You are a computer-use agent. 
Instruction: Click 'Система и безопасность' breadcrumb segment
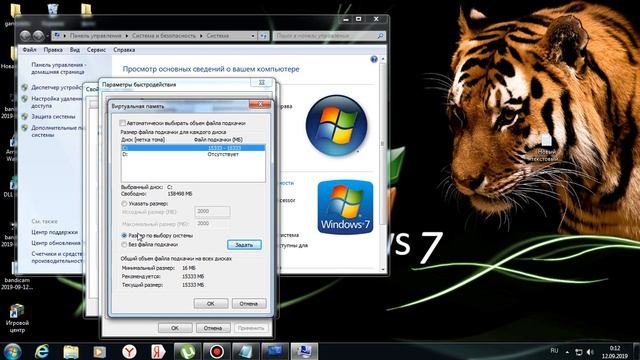[x=164, y=36]
